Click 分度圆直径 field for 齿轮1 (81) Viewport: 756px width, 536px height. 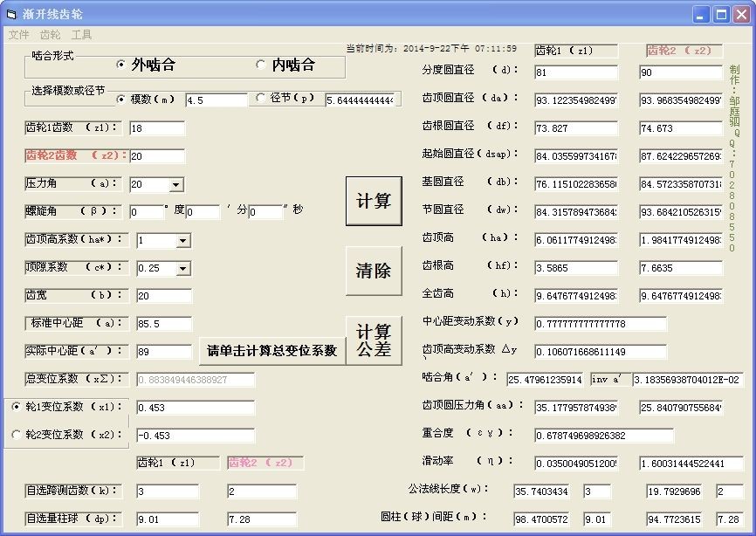[576, 72]
